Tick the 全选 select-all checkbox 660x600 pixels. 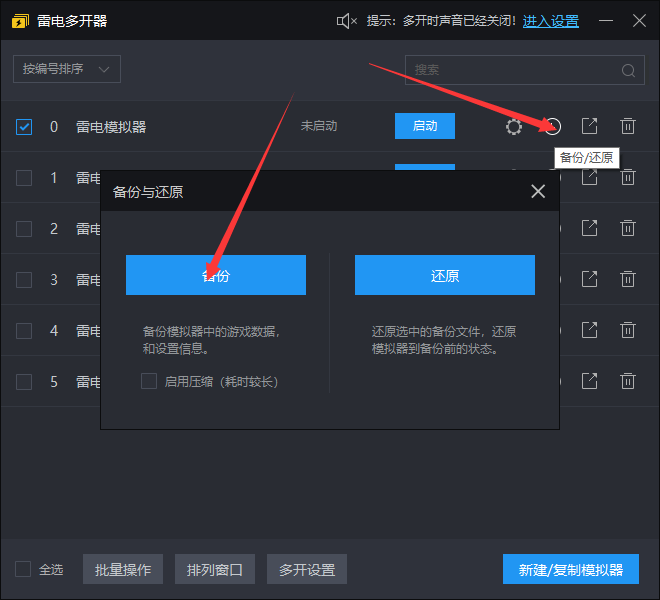(x=23, y=569)
